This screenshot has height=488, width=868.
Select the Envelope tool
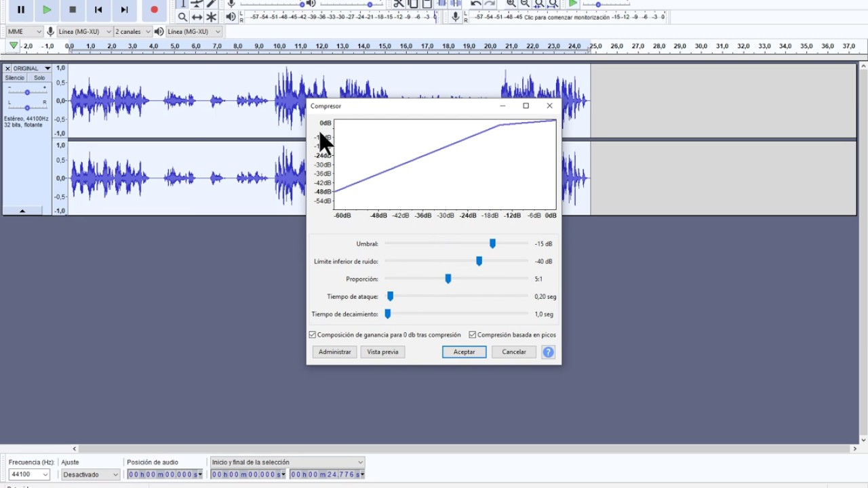(197, 3)
